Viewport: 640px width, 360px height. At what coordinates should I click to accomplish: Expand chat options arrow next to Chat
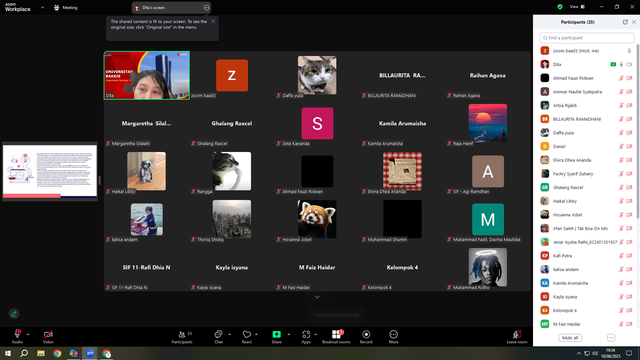pos(229,334)
